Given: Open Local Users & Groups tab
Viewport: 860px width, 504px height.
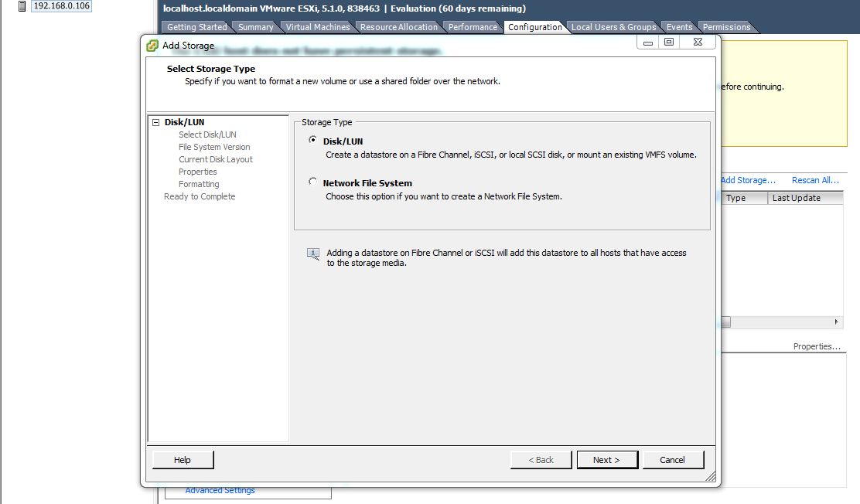Looking at the screenshot, I should pos(613,27).
